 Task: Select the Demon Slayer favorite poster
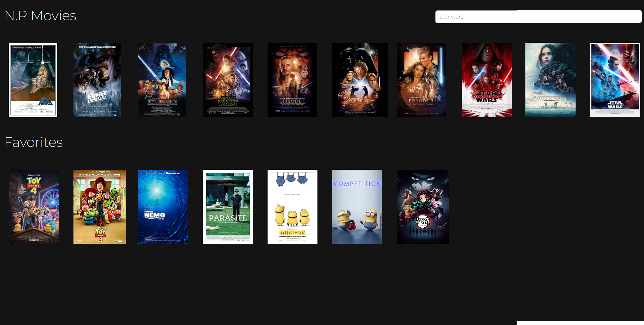pos(423,207)
